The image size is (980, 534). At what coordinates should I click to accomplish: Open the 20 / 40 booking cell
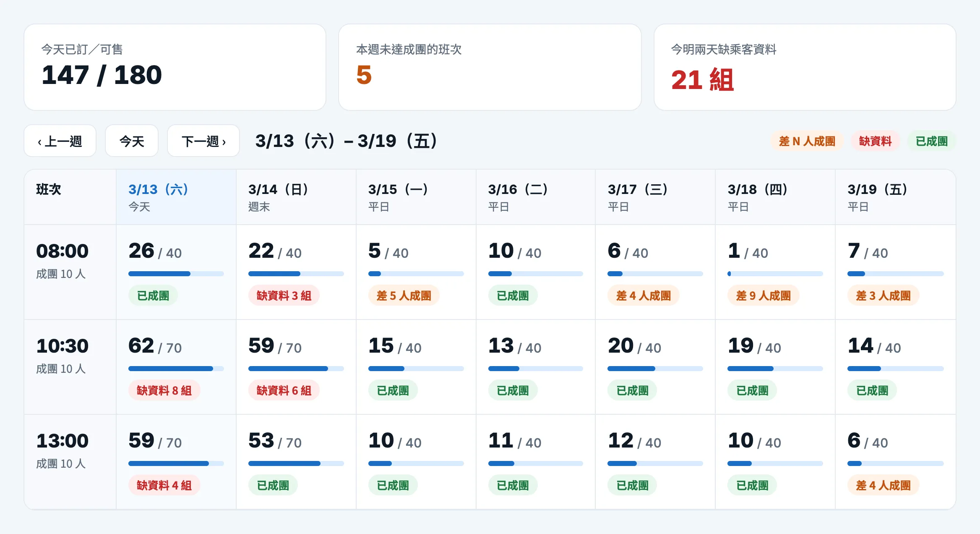point(656,367)
